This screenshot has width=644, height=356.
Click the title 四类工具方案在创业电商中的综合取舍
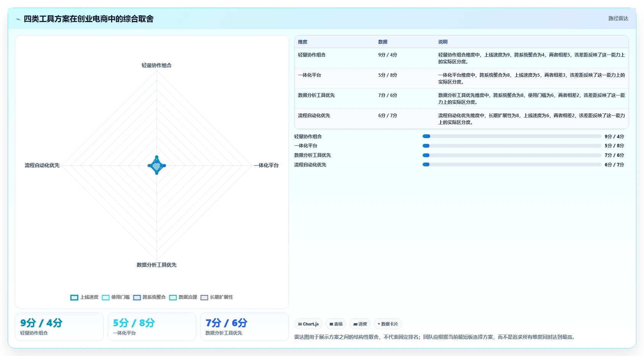[89, 19]
